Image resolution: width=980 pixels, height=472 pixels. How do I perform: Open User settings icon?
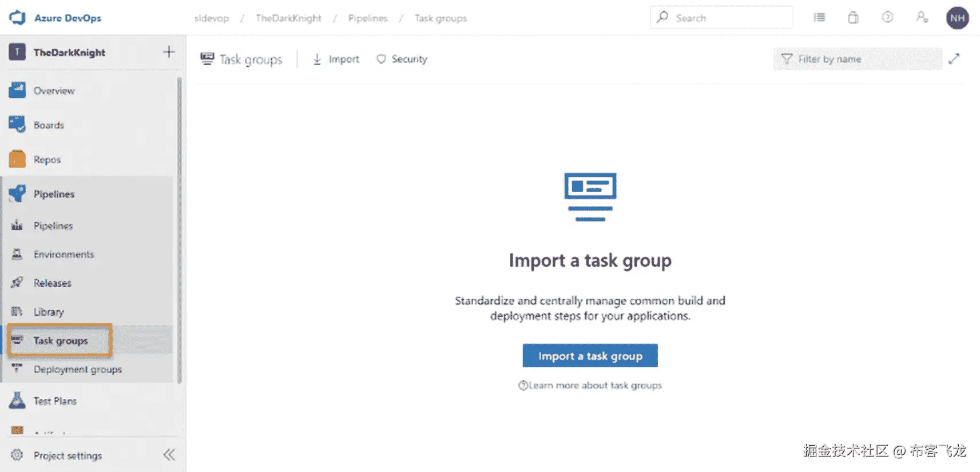point(922,18)
